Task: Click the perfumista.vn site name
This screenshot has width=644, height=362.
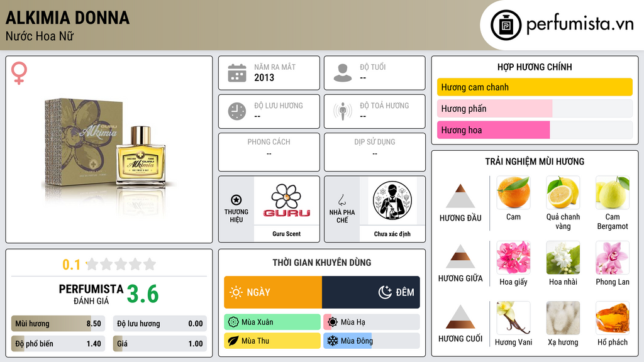Action: click(x=580, y=24)
